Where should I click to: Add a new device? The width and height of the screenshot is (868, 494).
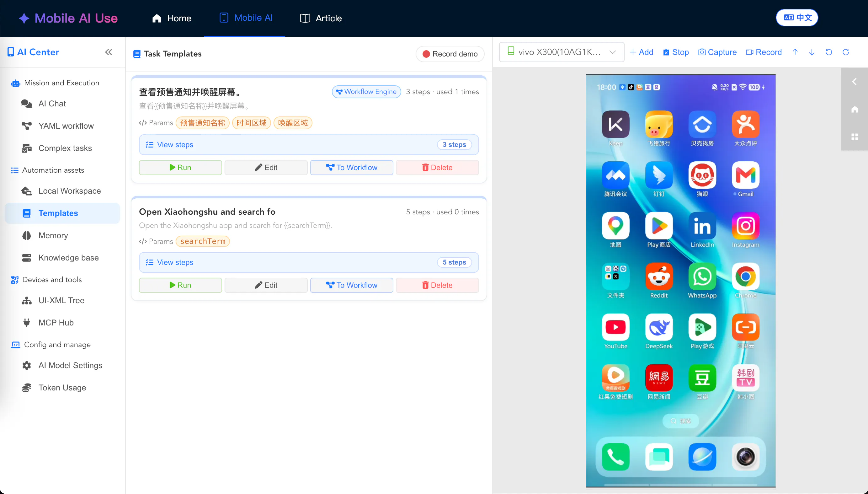641,52
